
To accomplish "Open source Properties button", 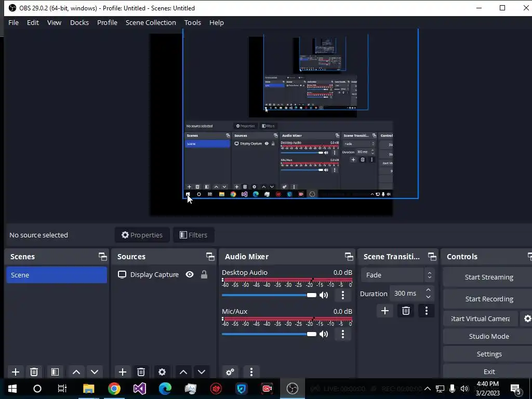I will [142, 235].
